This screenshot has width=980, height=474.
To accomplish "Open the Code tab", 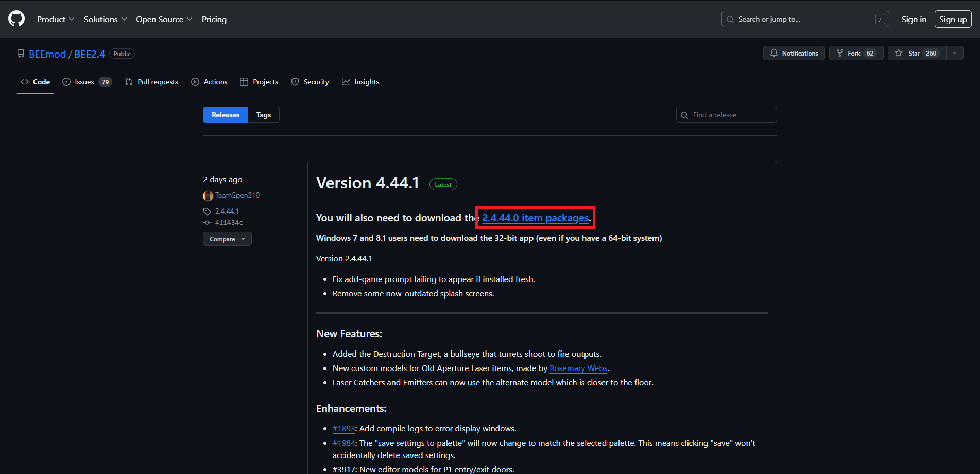I will point(36,82).
